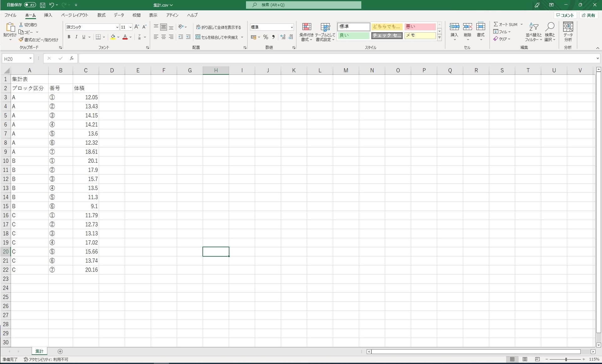Increase font size with larger A icon
The image size is (602, 364).
[137, 27]
